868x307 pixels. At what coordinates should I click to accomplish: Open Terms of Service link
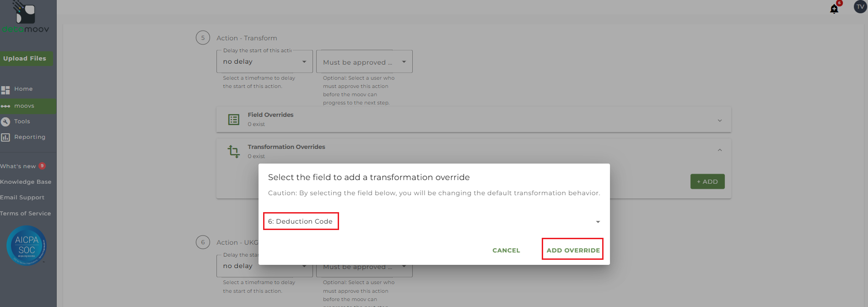[x=26, y=214]
